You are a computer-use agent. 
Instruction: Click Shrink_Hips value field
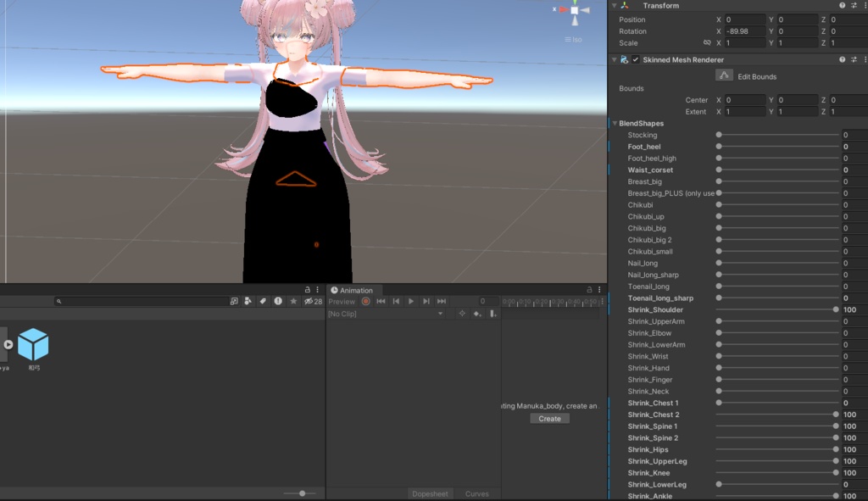pos(854,449)
